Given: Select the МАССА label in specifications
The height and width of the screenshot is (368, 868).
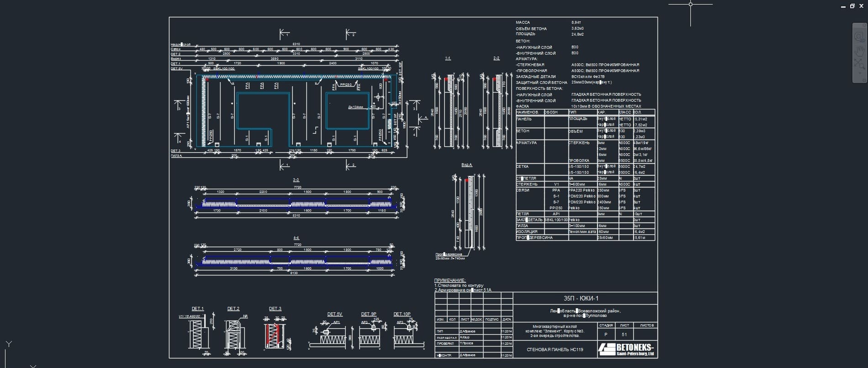Looking at the screenshot, I should (523, 22).
